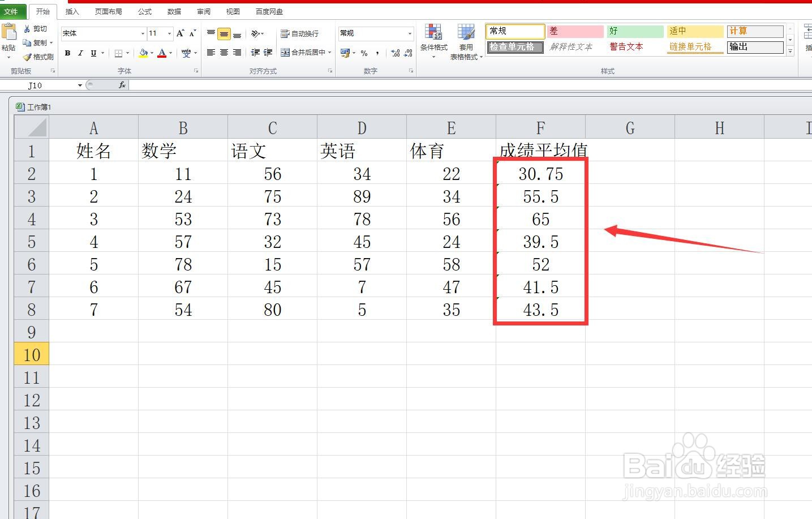Select the Format Painter (格式刷) brush
This screenshot has width=812, height=519.
[x=27, y=57]
